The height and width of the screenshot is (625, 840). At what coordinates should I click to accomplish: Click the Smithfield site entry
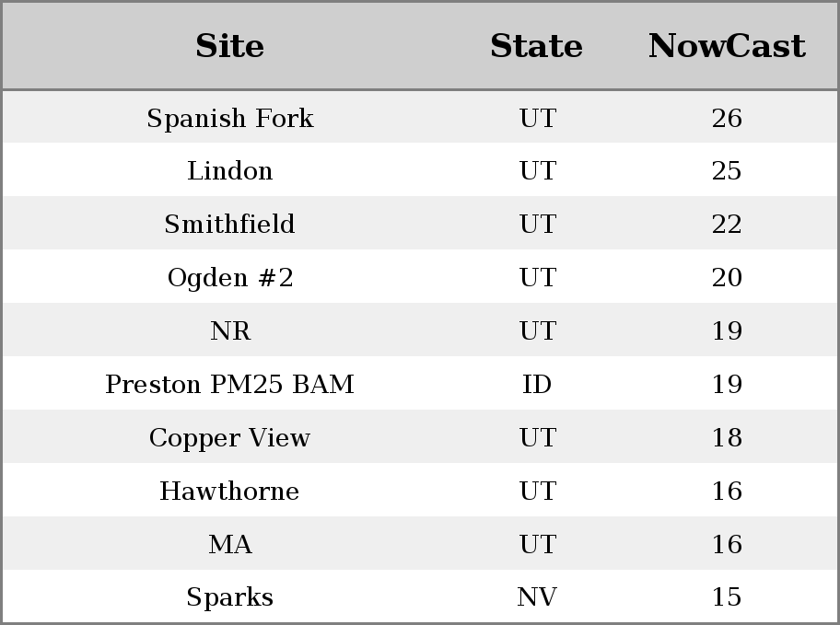(229, 225)
